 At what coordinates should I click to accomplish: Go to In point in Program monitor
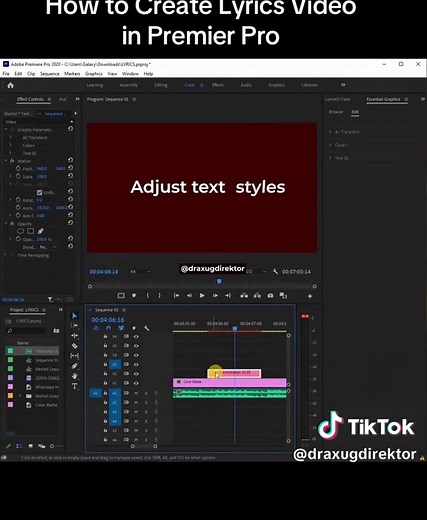(176, 295)
